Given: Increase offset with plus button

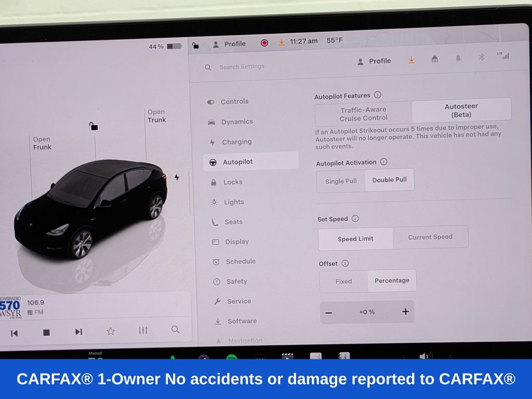Looking at the screenshot, I should pyautogui.click(x=405, y=312).
